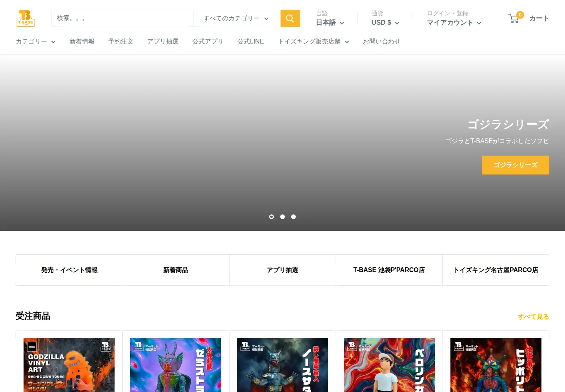The image size is (565, 392).
Task: Open the お問い合わせ nav item
Action: click(x=381, y=42)
